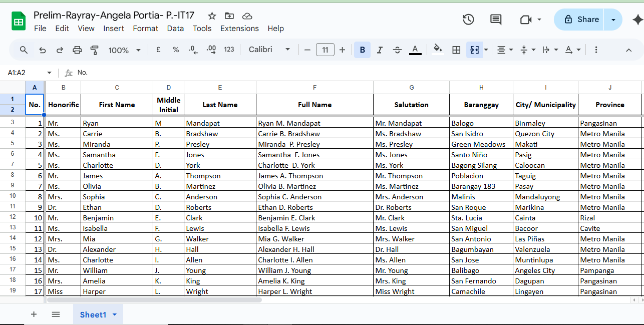644x325 pixels.
Task: Click the borders grid icon
Action: tap(456, 50)
